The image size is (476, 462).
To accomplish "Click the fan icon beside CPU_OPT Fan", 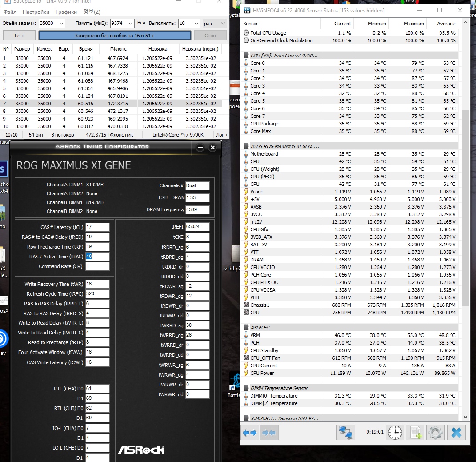I will 246,358.
